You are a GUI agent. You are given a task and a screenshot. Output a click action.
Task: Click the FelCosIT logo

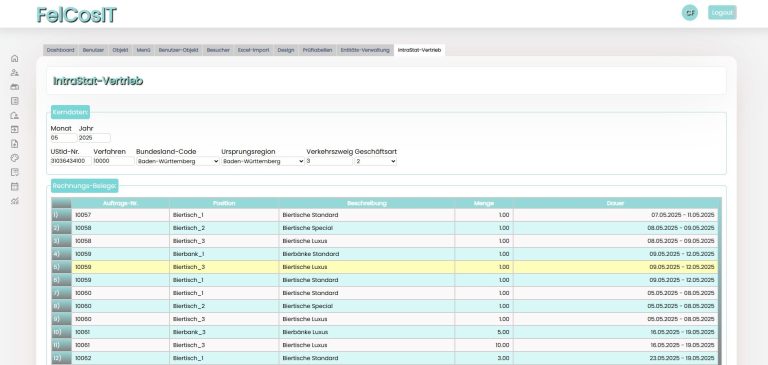(x=76, y=15)
